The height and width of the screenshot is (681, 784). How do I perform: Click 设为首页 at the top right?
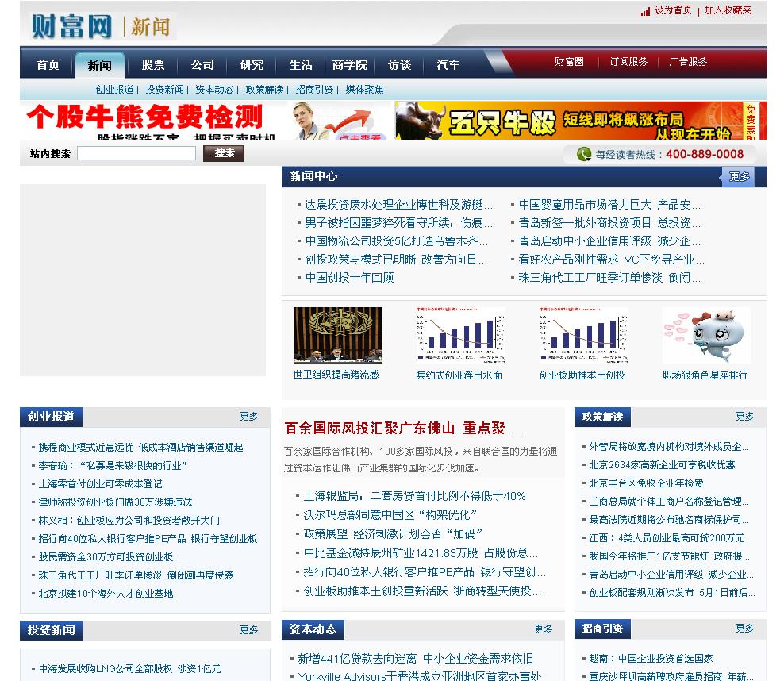[x=673, y=10]
